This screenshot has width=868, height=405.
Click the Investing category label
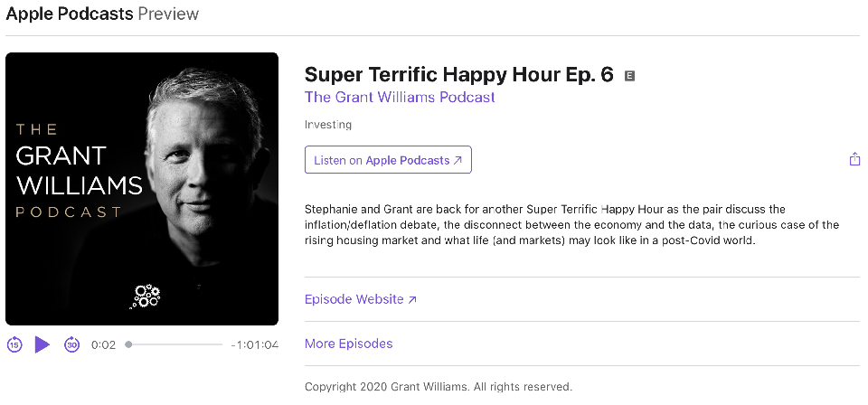point(328,125)
